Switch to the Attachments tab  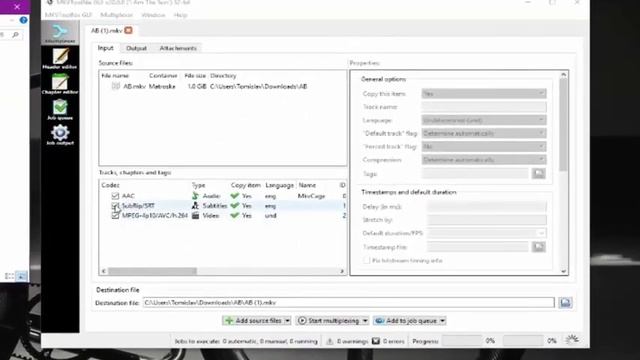coord(178,48)
